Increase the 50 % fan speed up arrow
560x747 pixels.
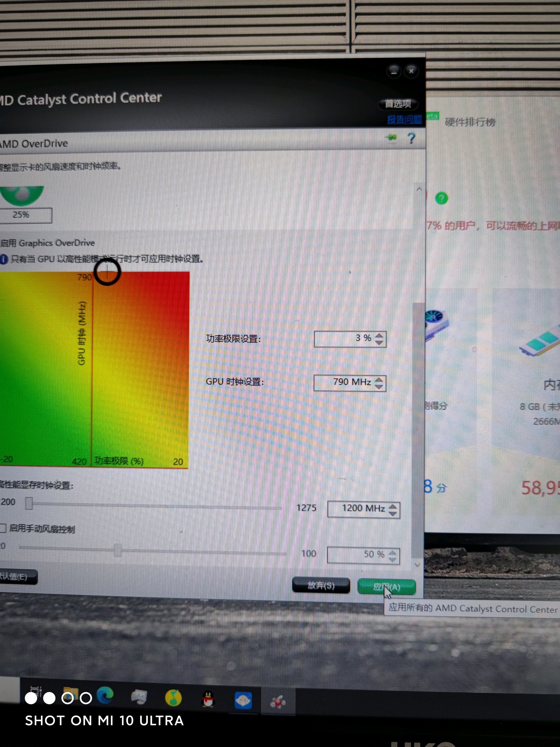(392, 553)
